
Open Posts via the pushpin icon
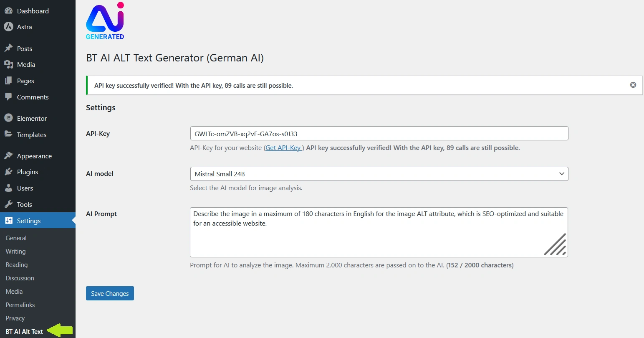(9, 48)
